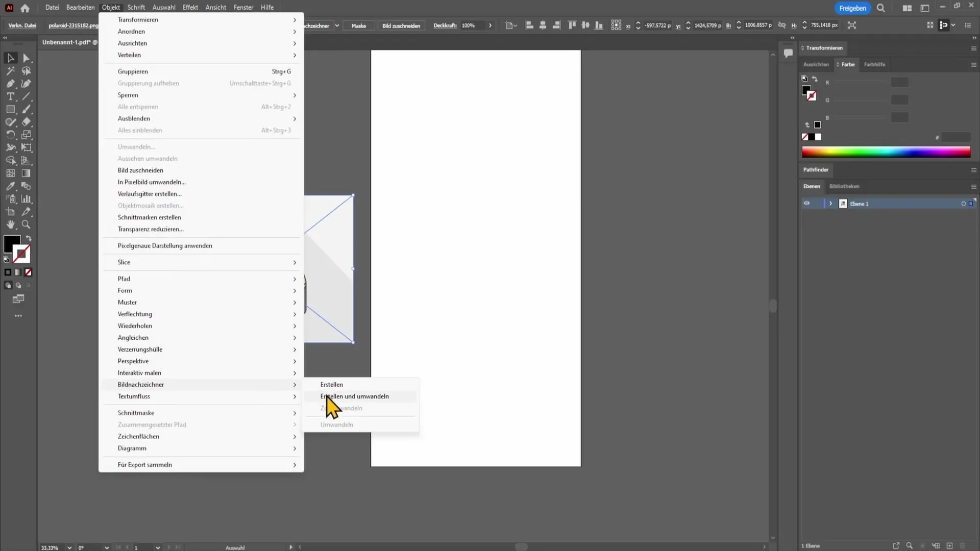Click the Deckkraft 100% input field
The height and width of the screenshot is (551, 980).
(x=473, y=26)
